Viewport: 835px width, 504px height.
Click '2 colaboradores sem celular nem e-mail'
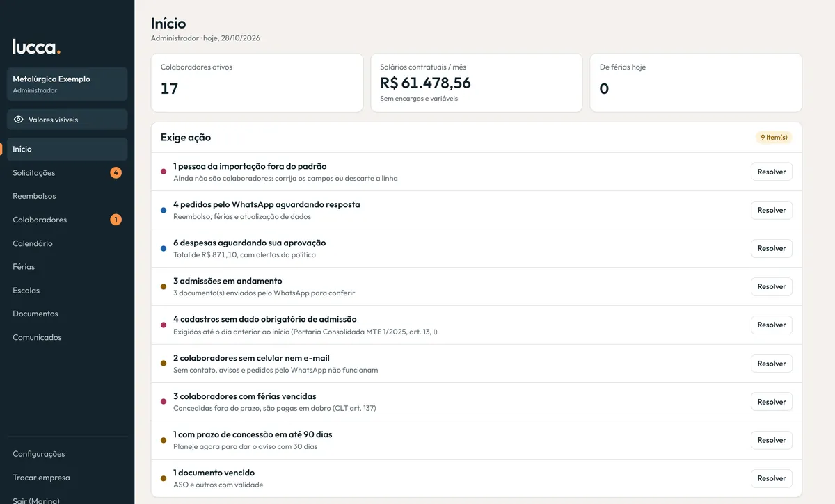click(251, 358)
